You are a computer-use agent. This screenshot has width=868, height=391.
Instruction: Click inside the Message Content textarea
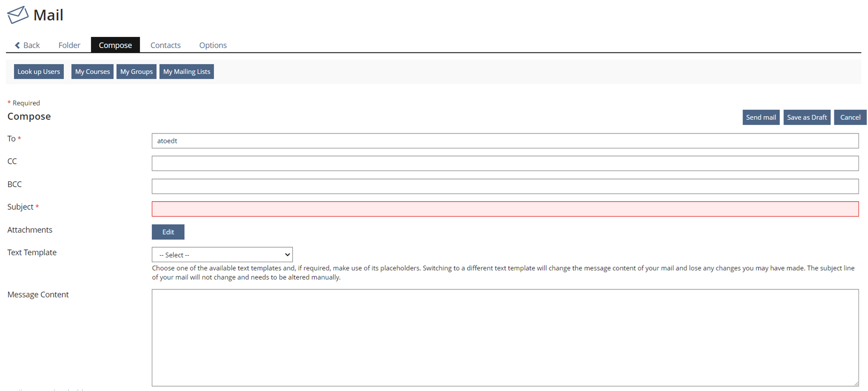click(x=505, y=337)
